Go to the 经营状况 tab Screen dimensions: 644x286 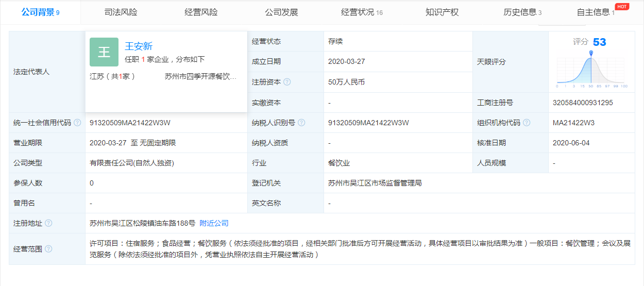pyautogui.click(x=361, y=12)
